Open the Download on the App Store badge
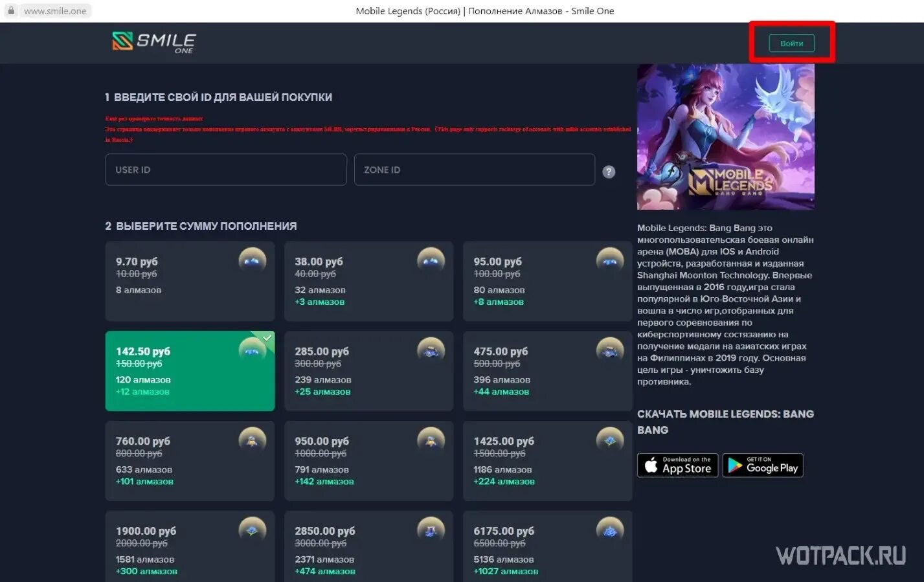 pyautogui.click(x=678, y=465)
